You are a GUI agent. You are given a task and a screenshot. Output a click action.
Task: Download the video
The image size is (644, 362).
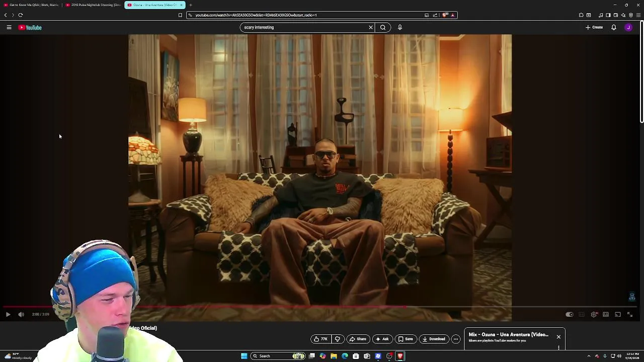tap(434, 339)
